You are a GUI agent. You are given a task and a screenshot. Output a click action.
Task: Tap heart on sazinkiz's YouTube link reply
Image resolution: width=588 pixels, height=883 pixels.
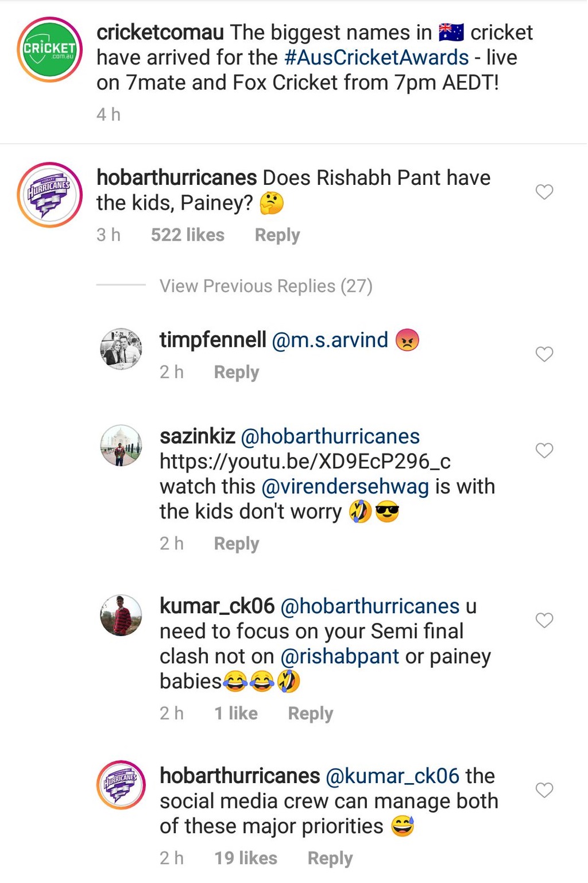(x=544, y=451)
